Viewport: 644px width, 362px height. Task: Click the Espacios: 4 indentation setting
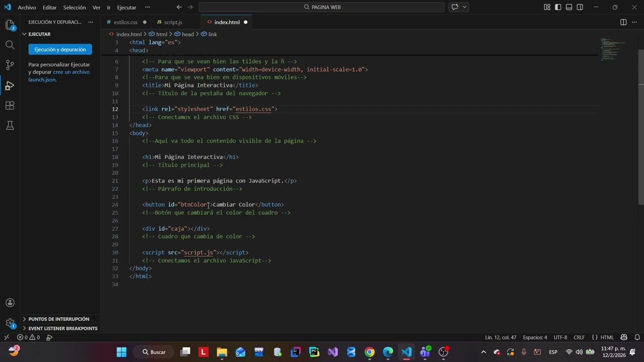point(535,337)
